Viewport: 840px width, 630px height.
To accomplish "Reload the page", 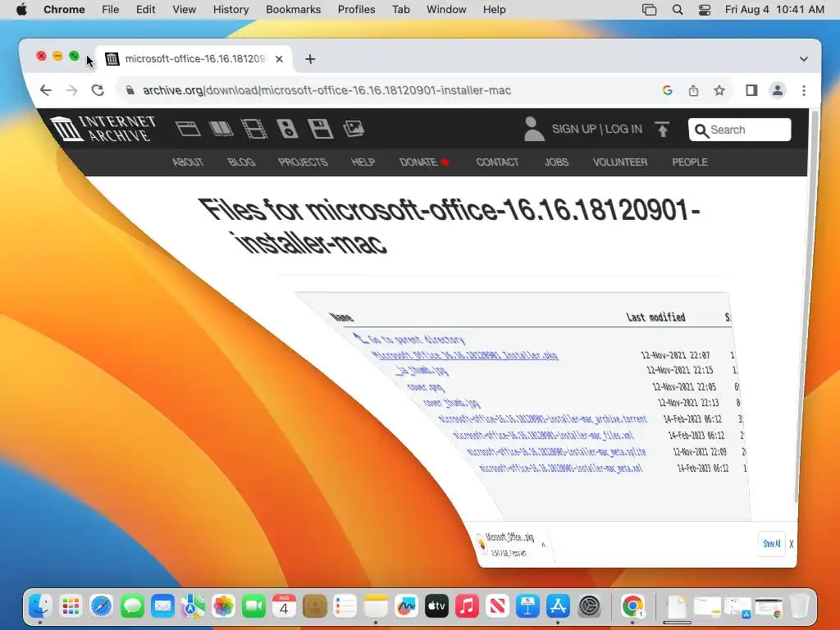I will coord(98,90).
